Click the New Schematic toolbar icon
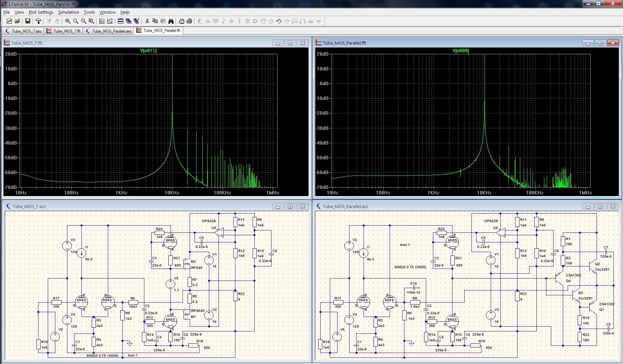This screenshot has height=364, width=623. coord(9,21)
